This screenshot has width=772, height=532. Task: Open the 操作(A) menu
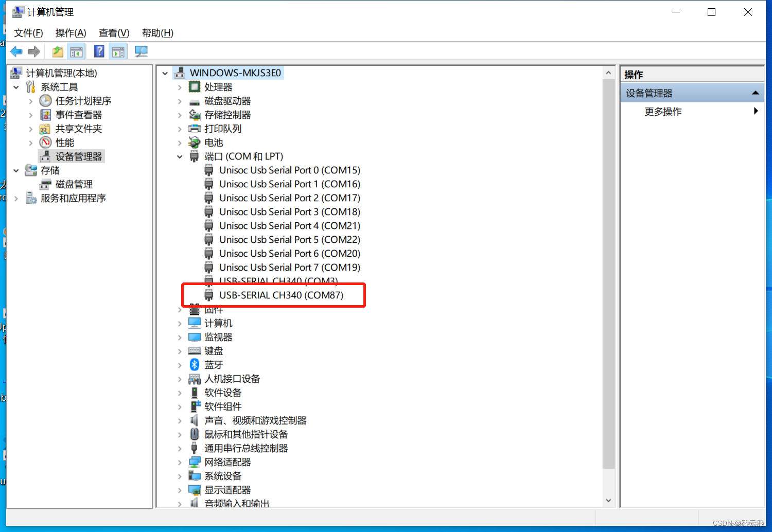point(71,33)
